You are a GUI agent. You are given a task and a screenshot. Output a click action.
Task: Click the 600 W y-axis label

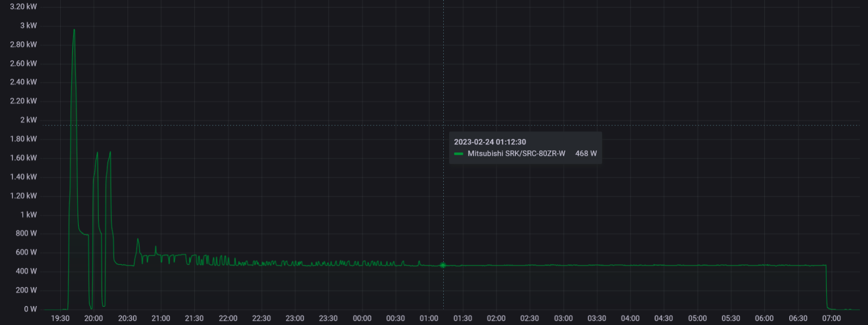(x=27, y=252)
